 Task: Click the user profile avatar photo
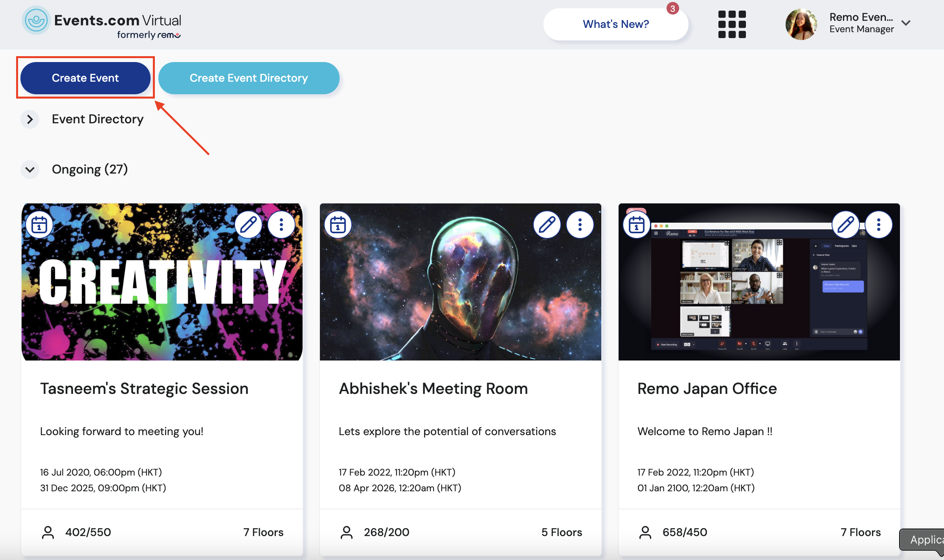(x=801, y=24)
